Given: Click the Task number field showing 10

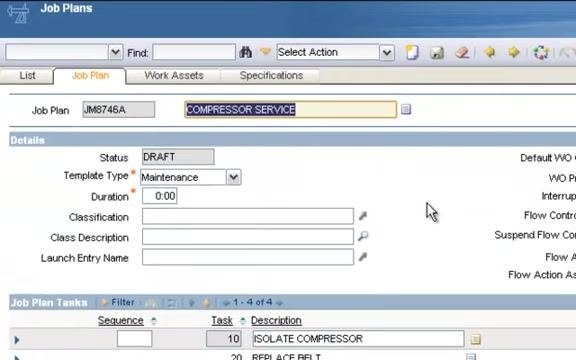Looking at the screenshot, I should [x=224, y=338].
